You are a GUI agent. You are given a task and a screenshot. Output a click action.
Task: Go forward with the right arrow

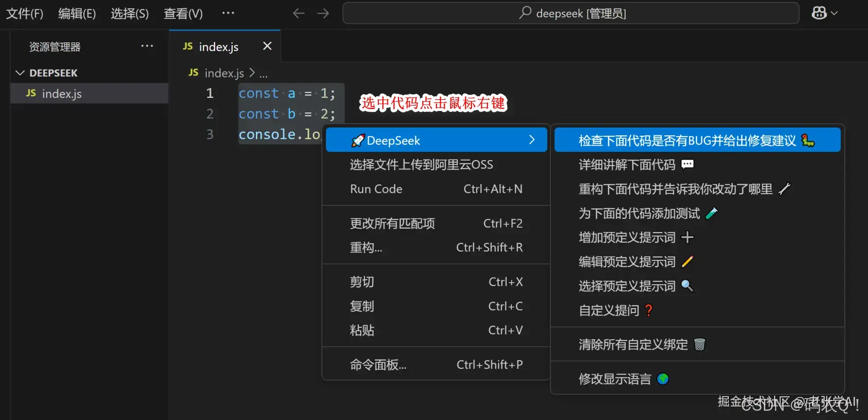323,14
